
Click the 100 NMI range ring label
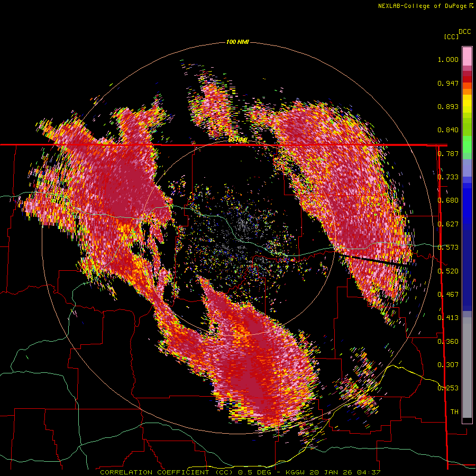tap(237, 42)
